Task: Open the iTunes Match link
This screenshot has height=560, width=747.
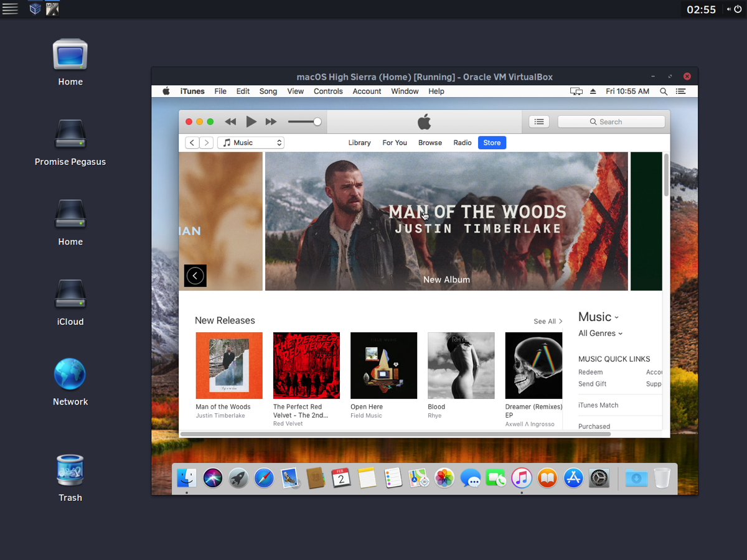Action: pyautogui.click(x=598, y=405)
